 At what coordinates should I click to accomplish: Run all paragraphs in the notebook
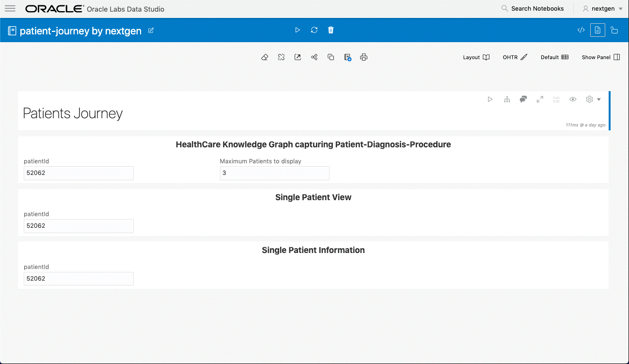(298, 30)
